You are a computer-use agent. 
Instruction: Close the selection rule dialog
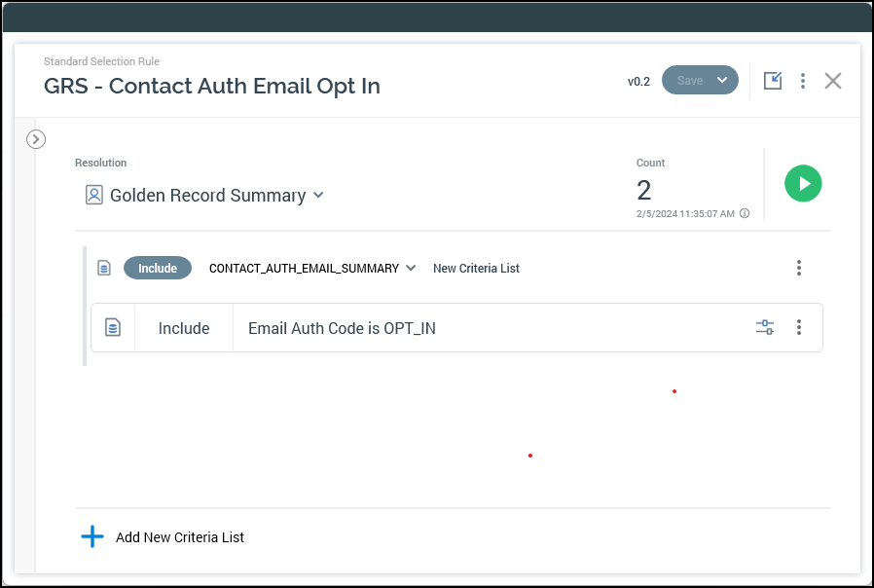coord(833,81)
